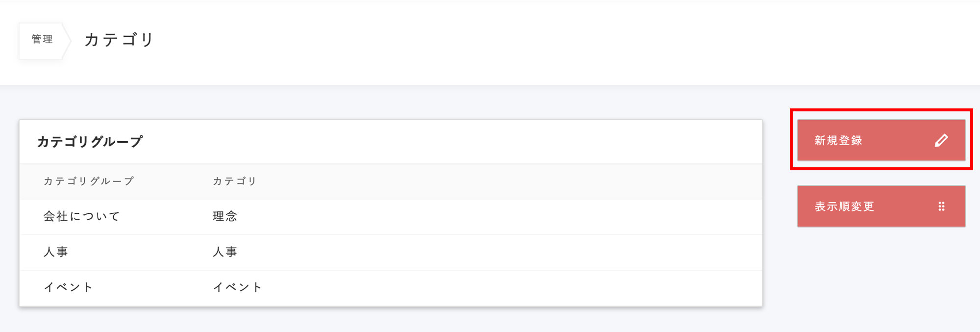Select イベント in the category column

[238, 287]
